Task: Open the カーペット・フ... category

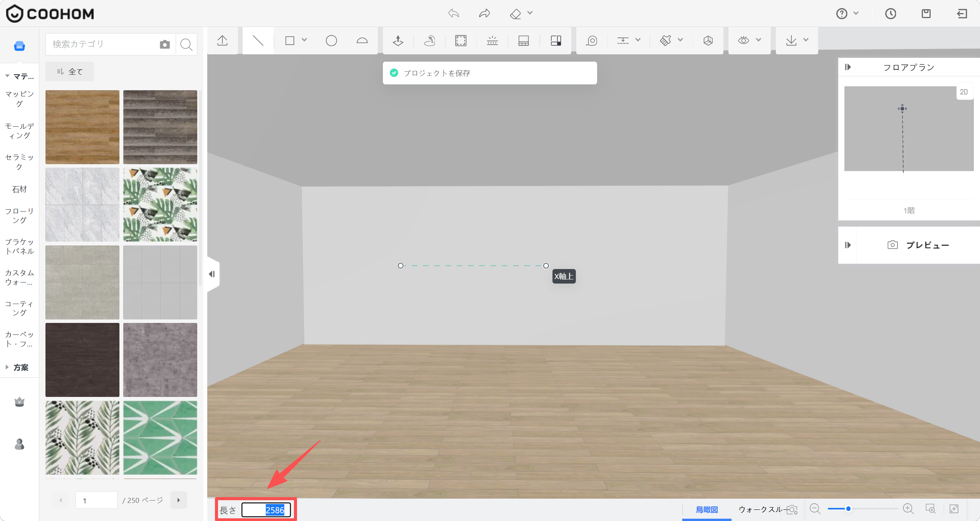Action: click(20, 339)
